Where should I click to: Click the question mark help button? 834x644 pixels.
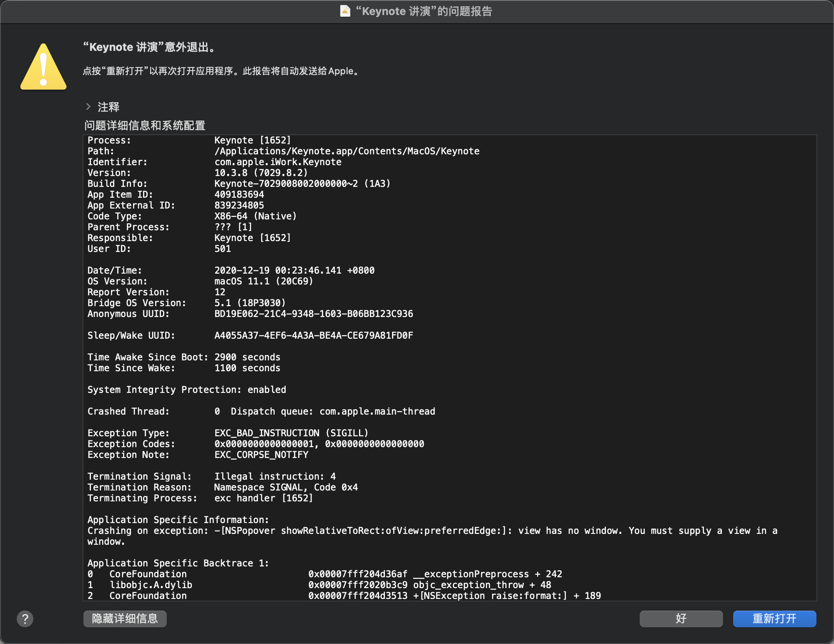(x=25, y=619)
